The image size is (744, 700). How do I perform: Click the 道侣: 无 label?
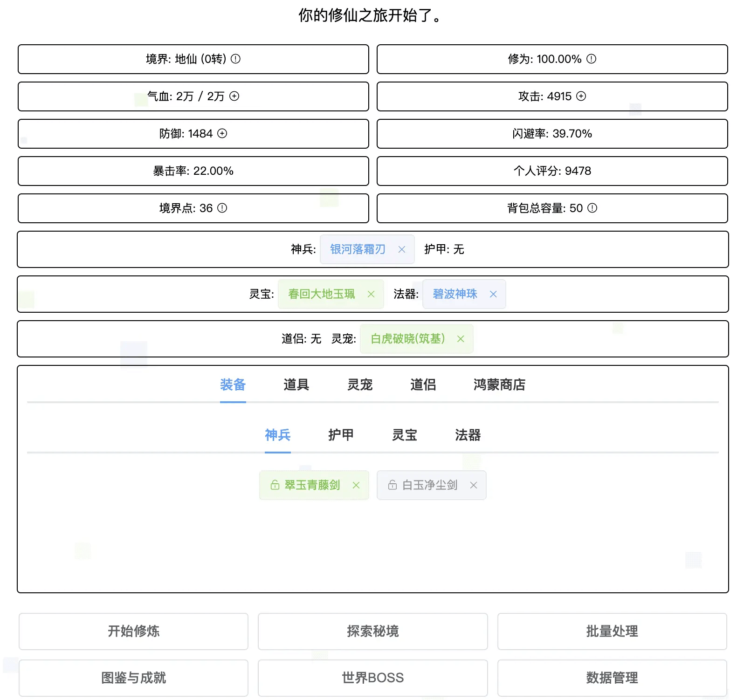point(301,339)
